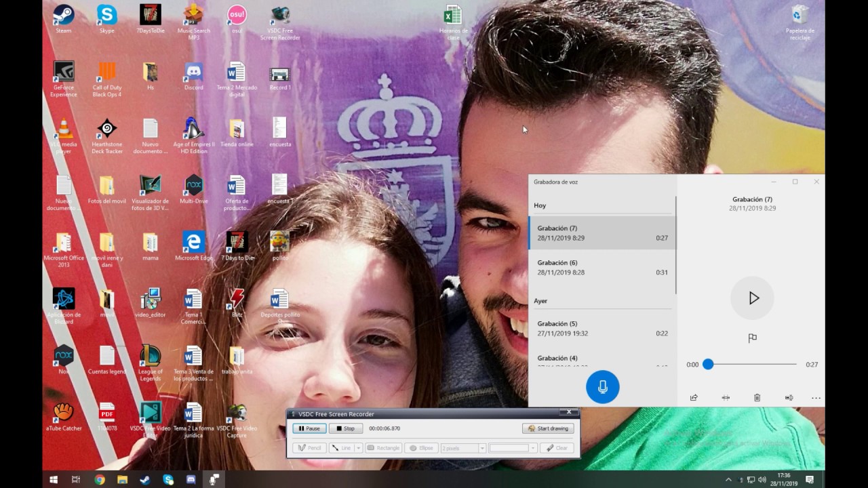Open the VLC media player desktop icon

point(64,136)
